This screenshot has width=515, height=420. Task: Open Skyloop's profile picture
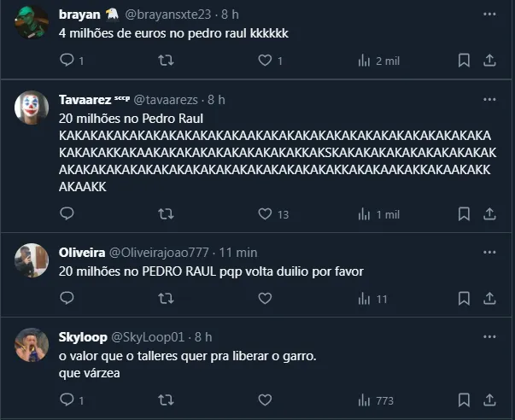pyautogui.click(x=32, y=345)
